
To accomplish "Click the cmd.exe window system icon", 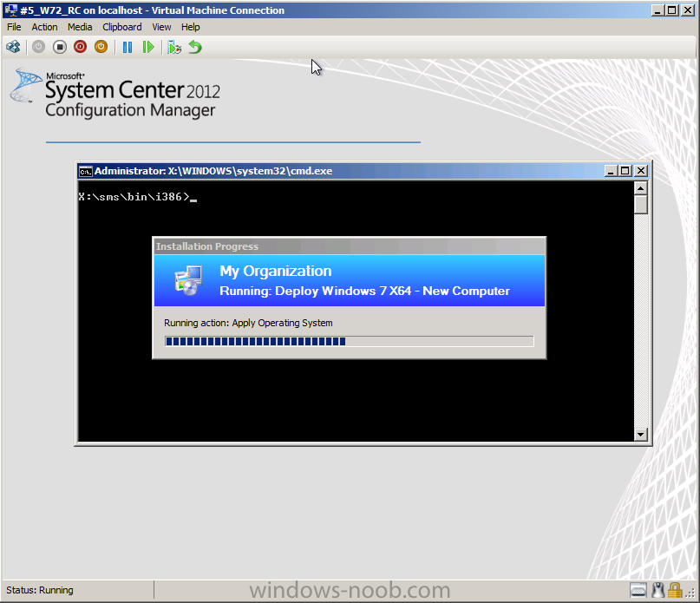I will [85, 171].
